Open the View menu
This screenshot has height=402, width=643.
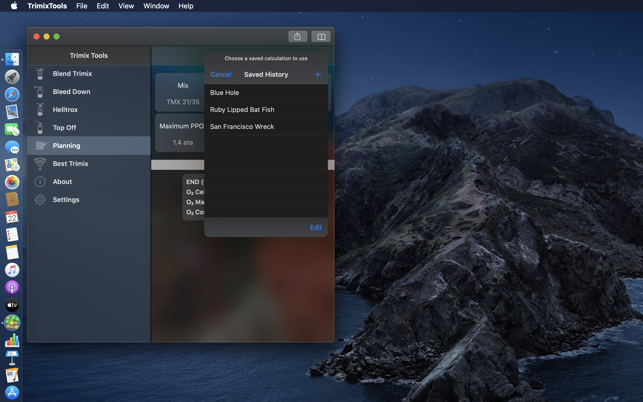point(126,6)
